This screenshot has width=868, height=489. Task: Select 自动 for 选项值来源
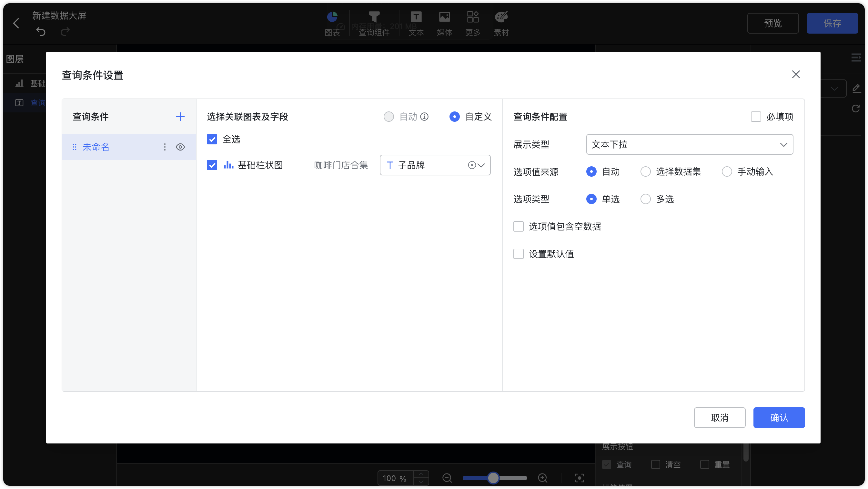[591, 172]
